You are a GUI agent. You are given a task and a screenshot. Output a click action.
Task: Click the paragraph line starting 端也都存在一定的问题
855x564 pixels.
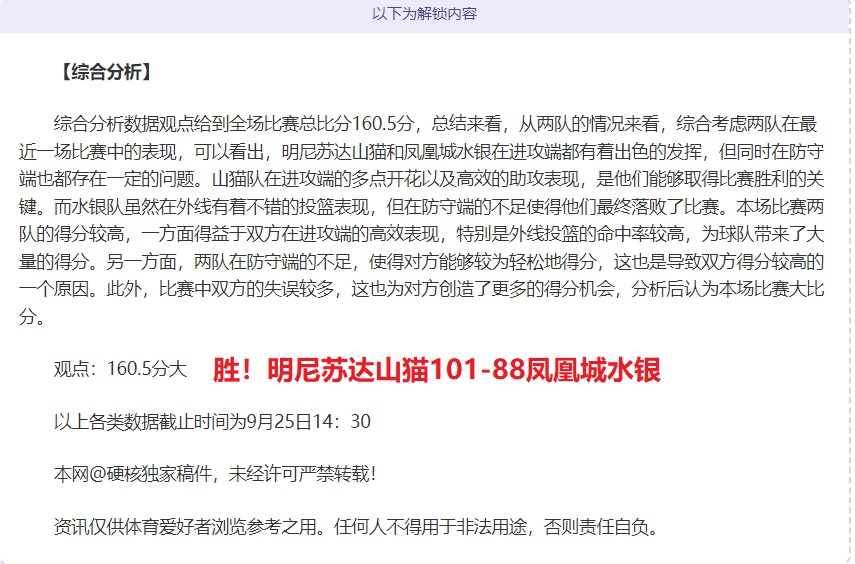click(422, 179)
